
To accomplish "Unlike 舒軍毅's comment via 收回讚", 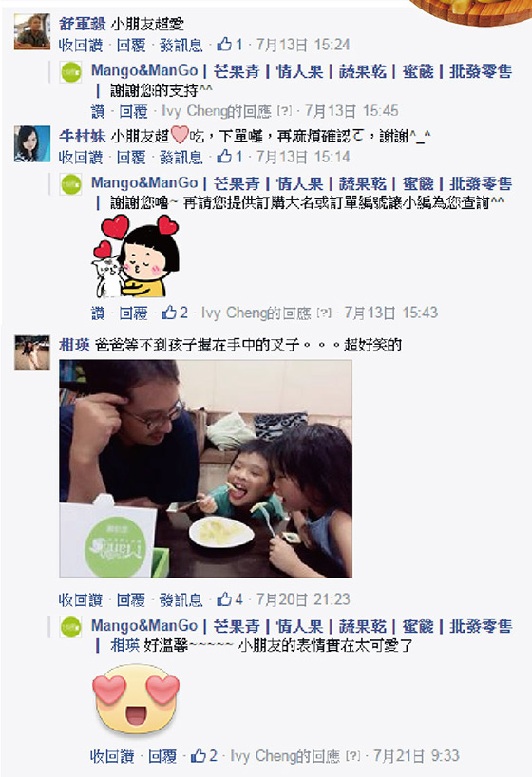I will [x=81, y=45].
